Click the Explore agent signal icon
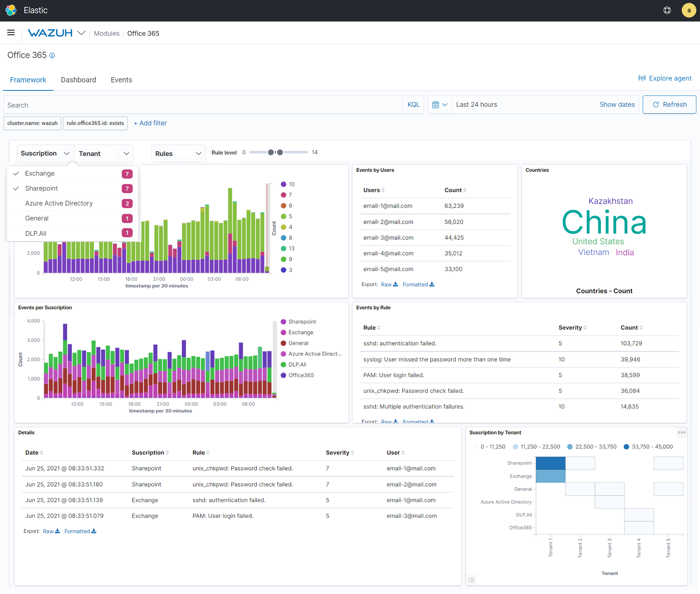 [642, 78]
